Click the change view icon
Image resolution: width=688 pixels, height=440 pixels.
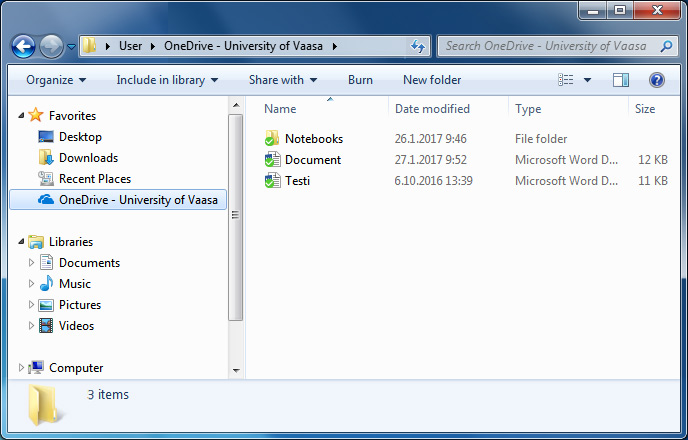point(566,80)
